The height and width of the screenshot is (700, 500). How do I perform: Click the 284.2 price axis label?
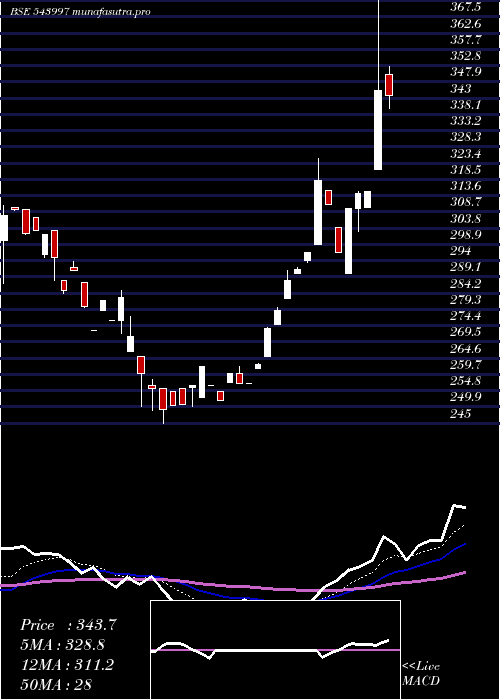[466, 283]
